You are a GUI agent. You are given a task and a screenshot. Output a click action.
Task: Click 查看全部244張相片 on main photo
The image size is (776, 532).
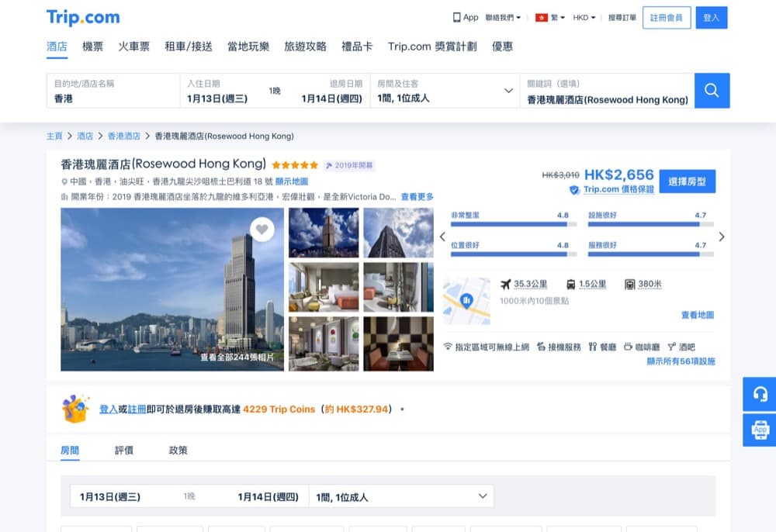237,357
